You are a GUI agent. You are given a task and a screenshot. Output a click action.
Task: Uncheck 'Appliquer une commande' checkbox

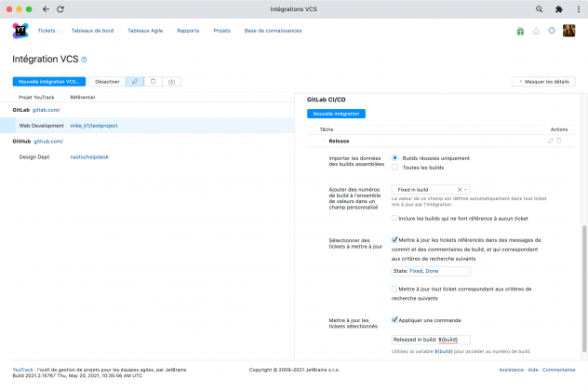pos(394,318)
